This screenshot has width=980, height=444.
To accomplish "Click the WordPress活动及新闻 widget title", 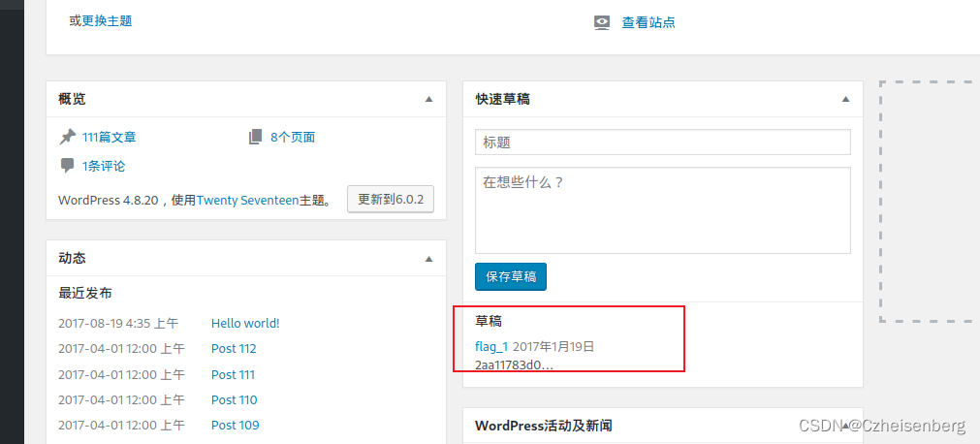I will tap(543, 426).
